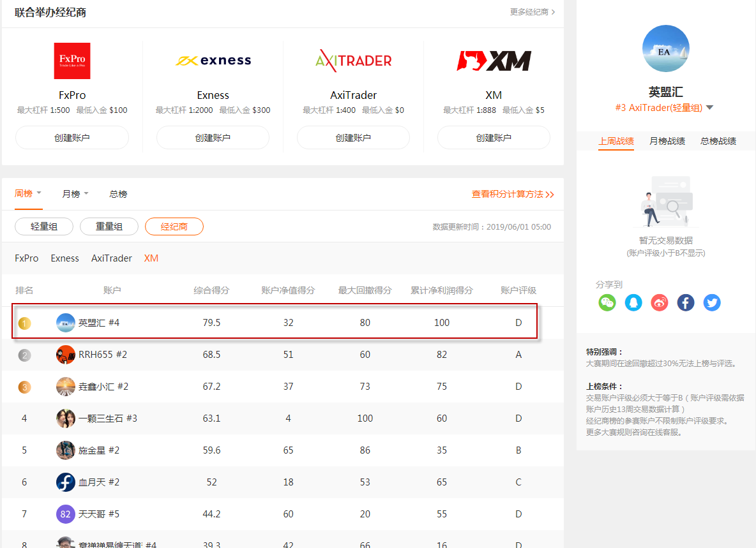
Task: Open the #3 AxiTrader(轻量组) account dropdown
Action: pyautogui.click(x=665, y=107)
